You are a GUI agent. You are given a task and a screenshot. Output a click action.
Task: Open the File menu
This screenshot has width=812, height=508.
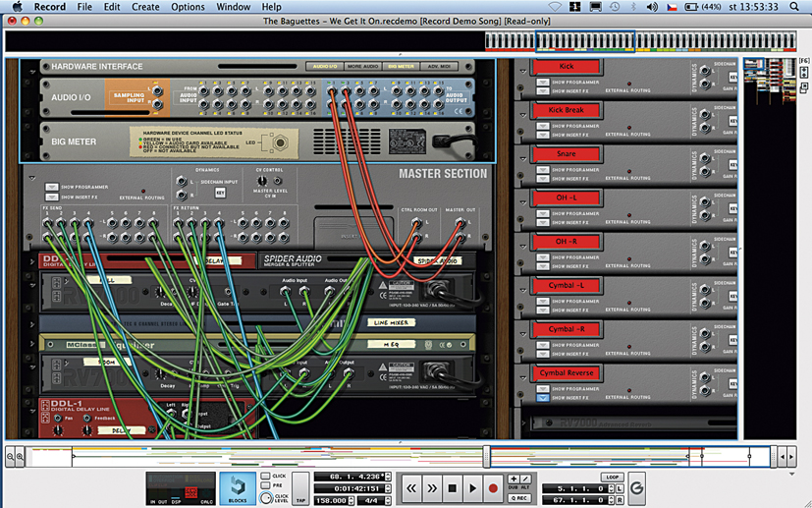click(x=84, y=7)
